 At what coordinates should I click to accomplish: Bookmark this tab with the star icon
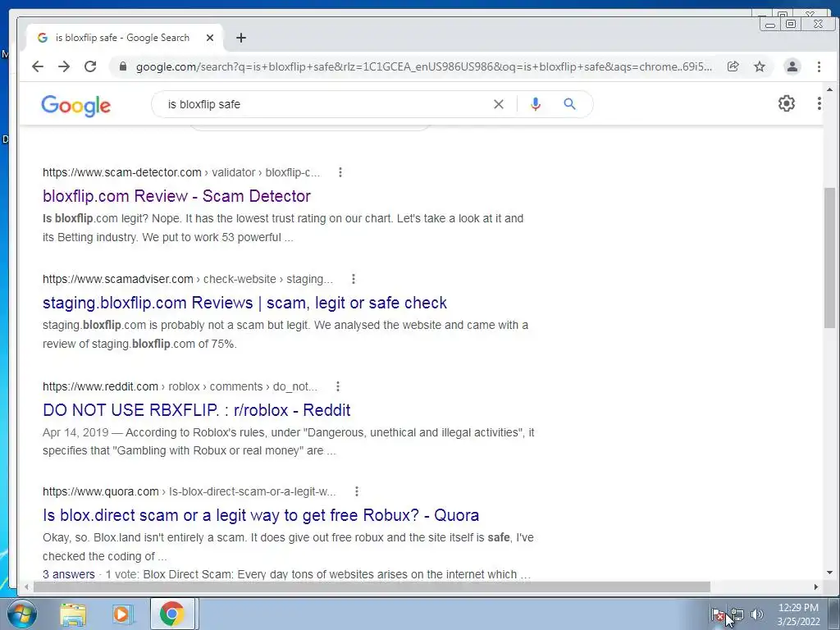(759, 66)
